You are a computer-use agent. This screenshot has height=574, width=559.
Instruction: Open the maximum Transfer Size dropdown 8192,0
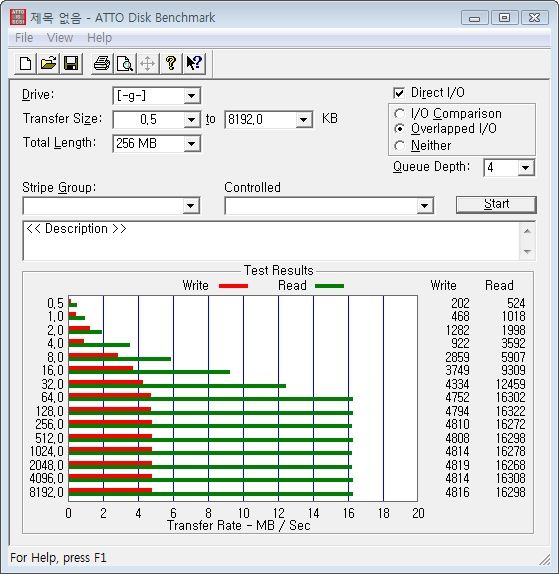pyautogui.click(x=303, y=120)
